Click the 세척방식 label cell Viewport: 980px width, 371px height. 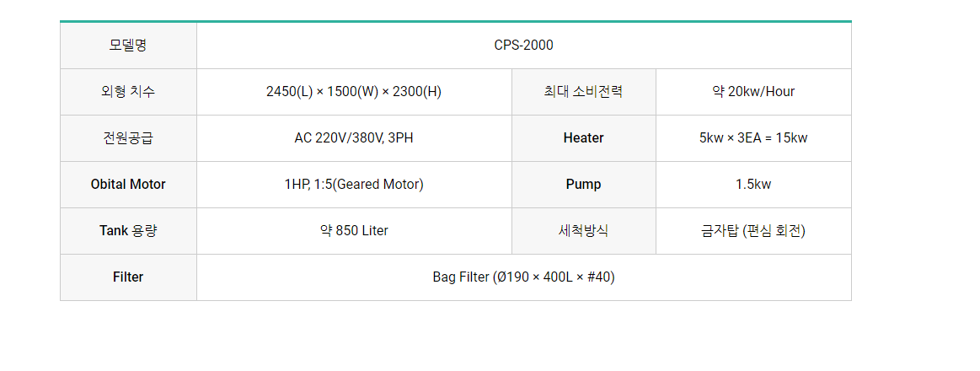point(583,231)
